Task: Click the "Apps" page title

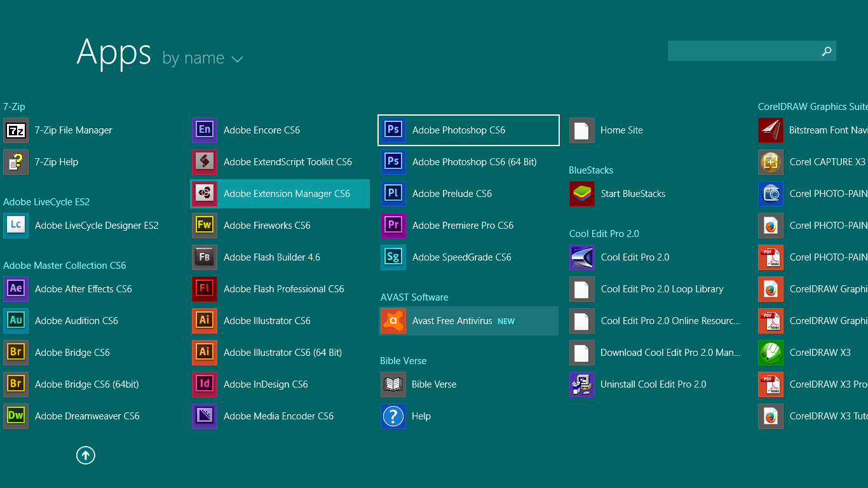Action: tap(114, 52)
